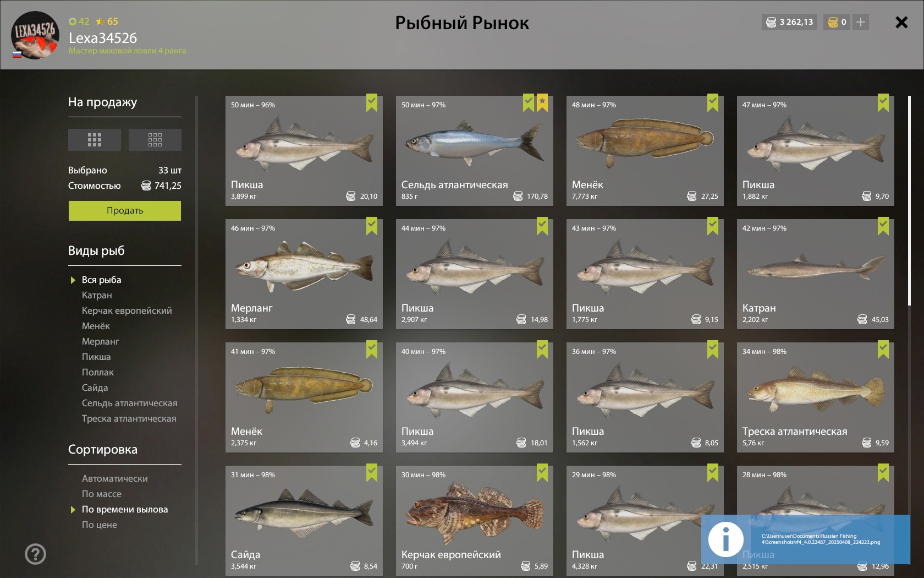Click the silver coins balance 3 262,13
Viewport: 924px width, 578px height.
click(x=790, y=22)
